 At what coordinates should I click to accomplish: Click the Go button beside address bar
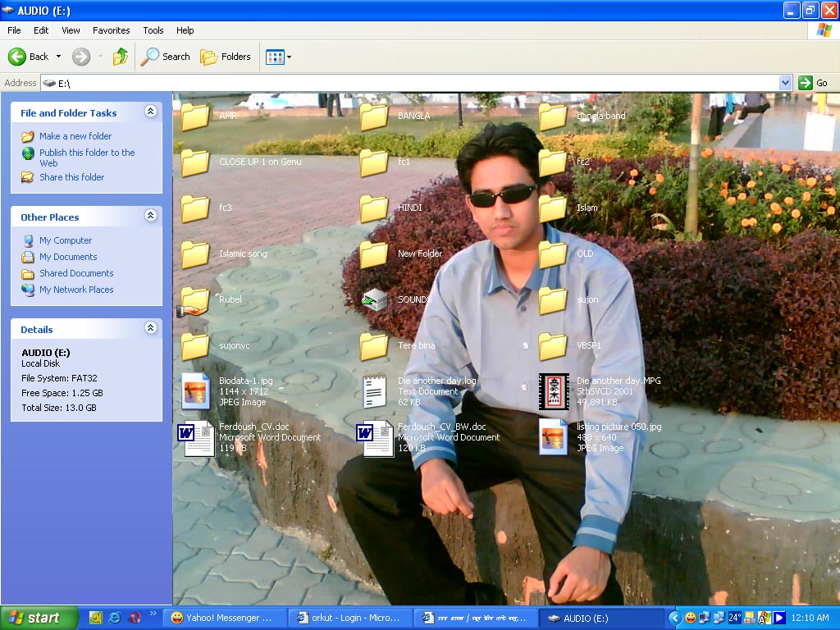click(x=813, y=83)
